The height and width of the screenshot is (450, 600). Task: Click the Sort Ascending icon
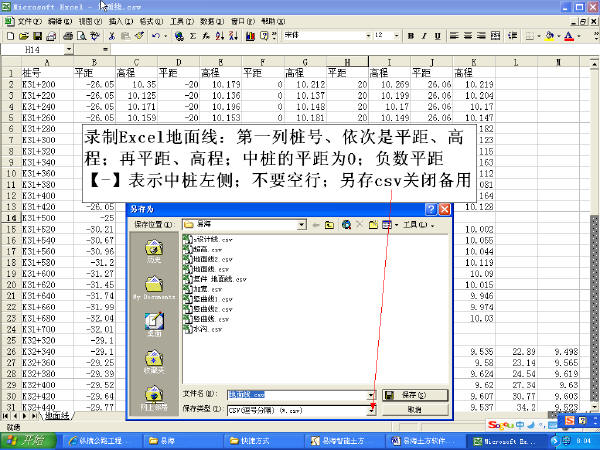220,36
